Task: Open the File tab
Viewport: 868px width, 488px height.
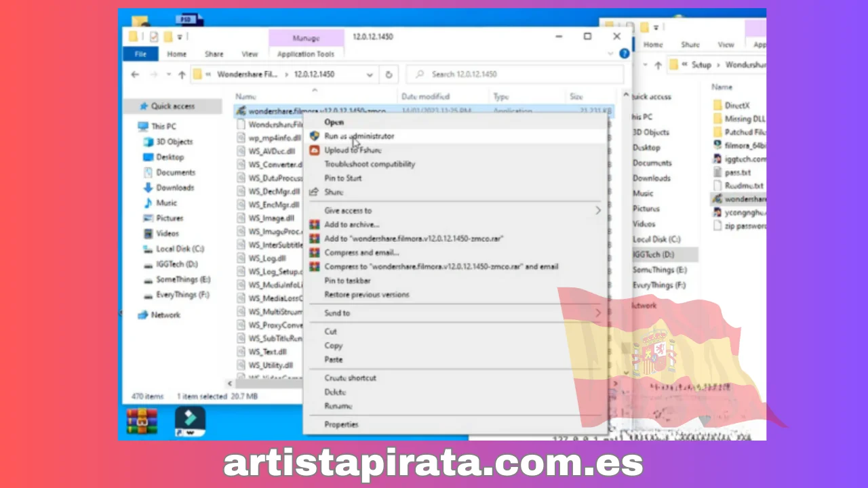Action: point(140,54)
